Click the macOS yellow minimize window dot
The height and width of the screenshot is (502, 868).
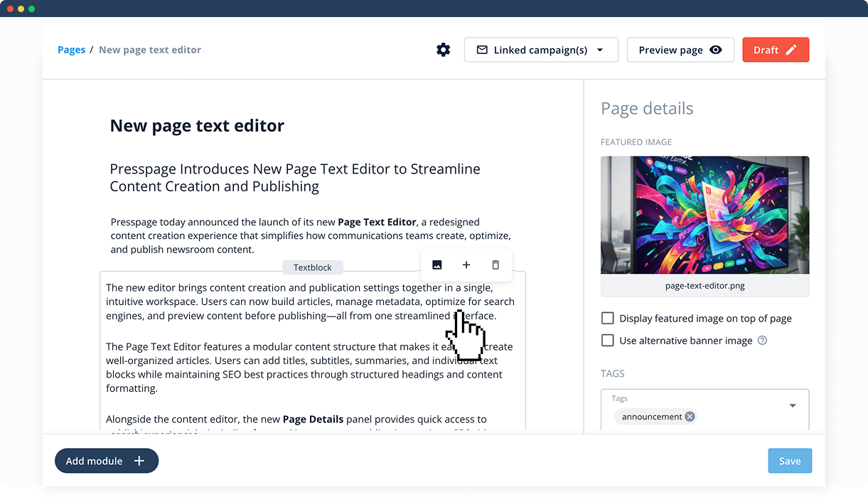click(x=21, y=9)
